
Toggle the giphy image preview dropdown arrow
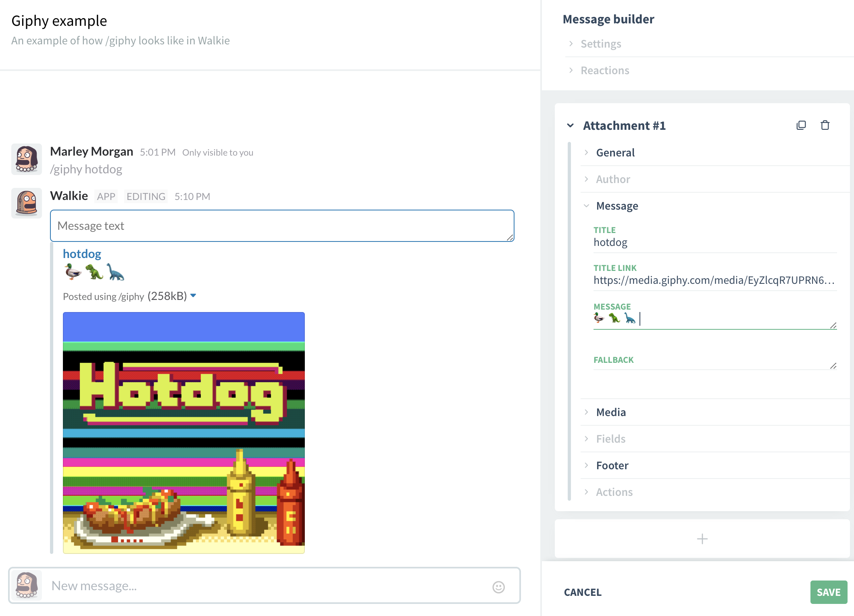pos(193,296)
